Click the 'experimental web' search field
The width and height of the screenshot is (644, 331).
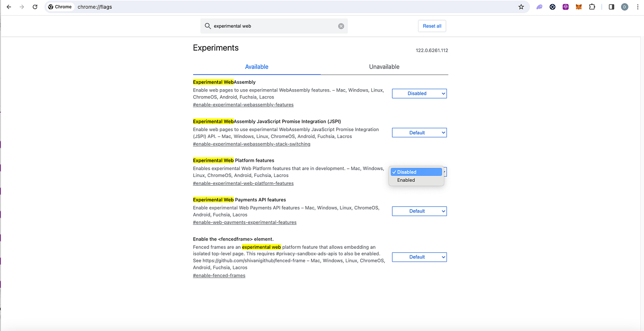point(274,26)
